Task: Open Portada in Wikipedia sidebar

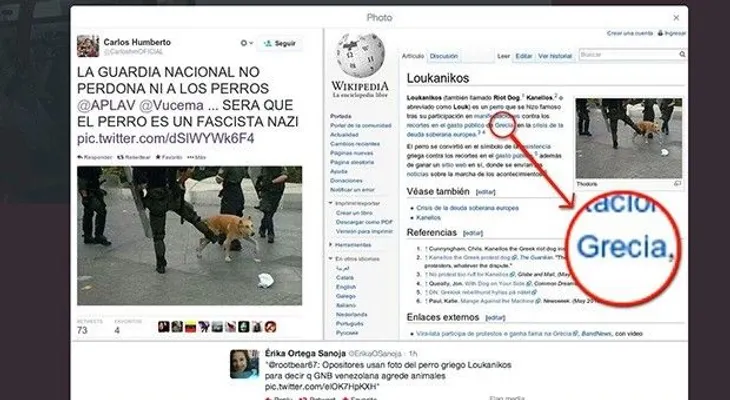Action: pos(341,116)
